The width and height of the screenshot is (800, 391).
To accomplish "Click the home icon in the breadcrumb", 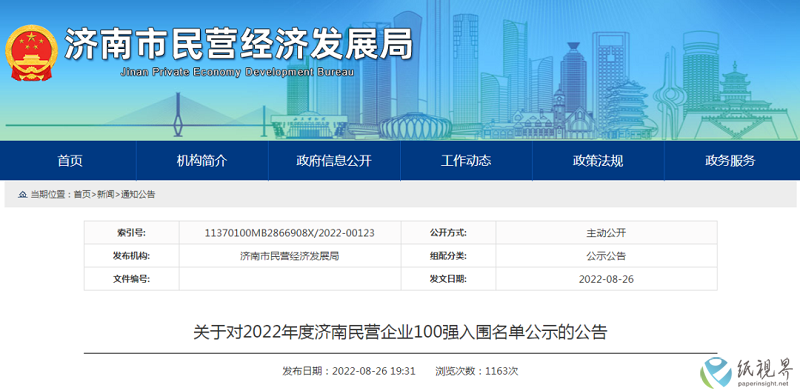I will click(x=22, y=194).
